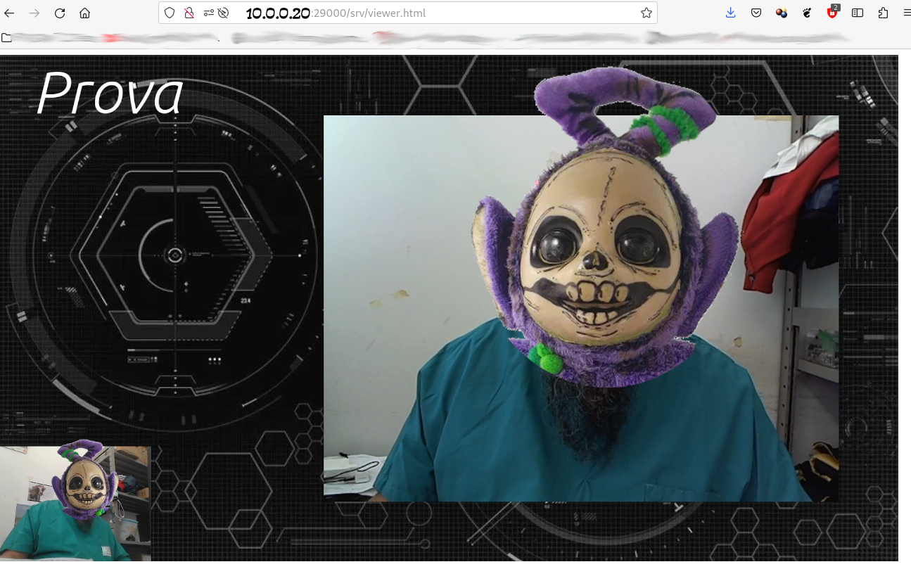Screen dimensions: 911x588
Task: Bookmark this page with the star
Action: (646, 13)
